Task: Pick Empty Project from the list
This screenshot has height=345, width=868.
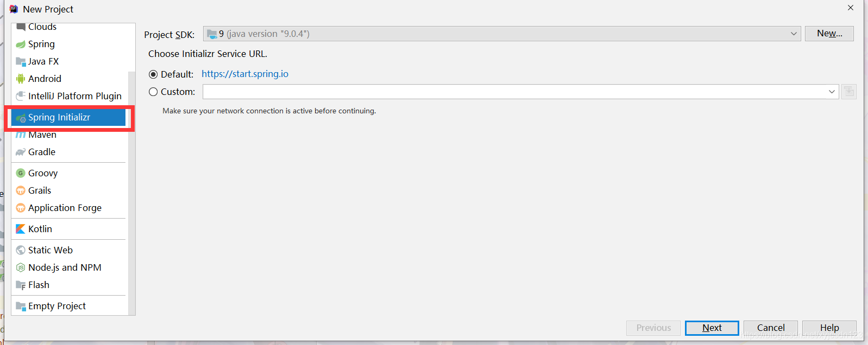Action: click(x=68, y=306)
